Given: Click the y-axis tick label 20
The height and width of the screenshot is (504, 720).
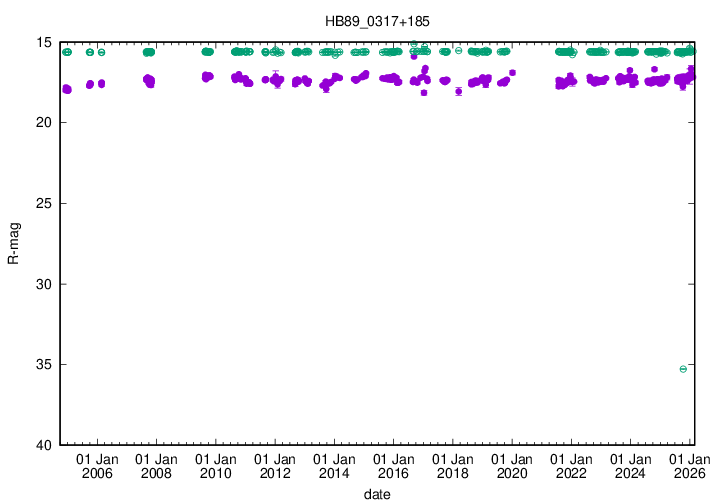Looking at the screenshot, I should [44, 123].
